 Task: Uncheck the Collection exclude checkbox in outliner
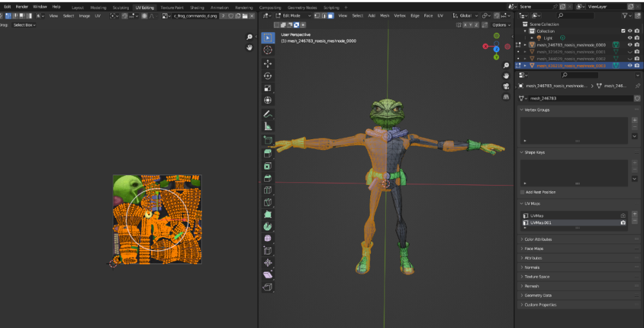[622, 31]
